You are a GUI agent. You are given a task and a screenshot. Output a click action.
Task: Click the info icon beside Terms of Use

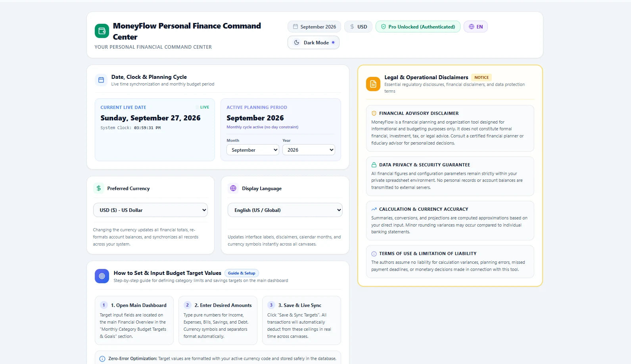tap(374, 253)
